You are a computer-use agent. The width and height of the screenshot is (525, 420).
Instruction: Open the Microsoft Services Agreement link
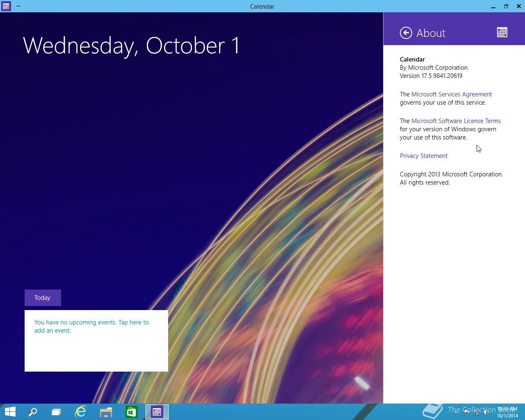tap(452, 94)
